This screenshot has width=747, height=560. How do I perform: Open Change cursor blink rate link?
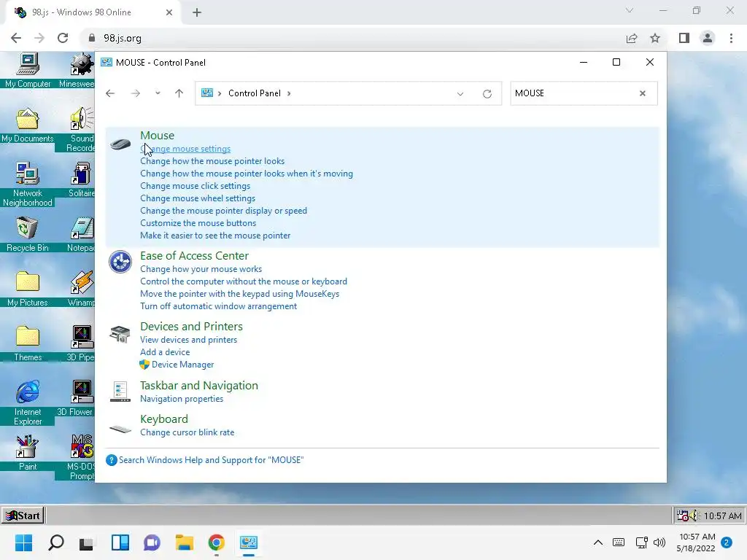pos(187,432)
